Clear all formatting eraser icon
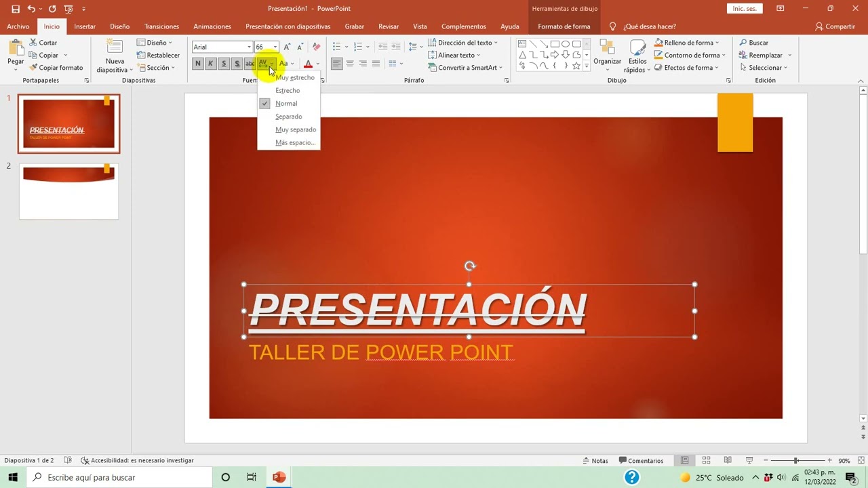The width and height of the screenshot is (868, 488). click(x=316, y=47)
